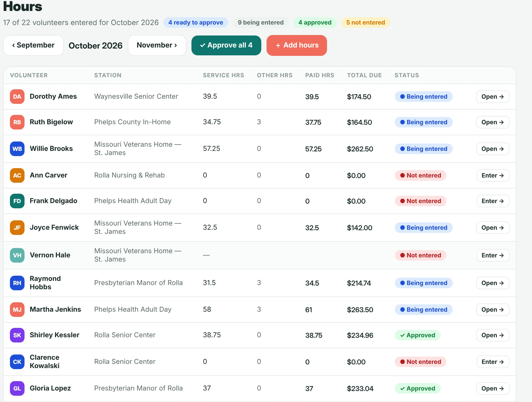532x402 pixels.
Task: Open Dorothy Ames' hours
Action: point(493,97)
